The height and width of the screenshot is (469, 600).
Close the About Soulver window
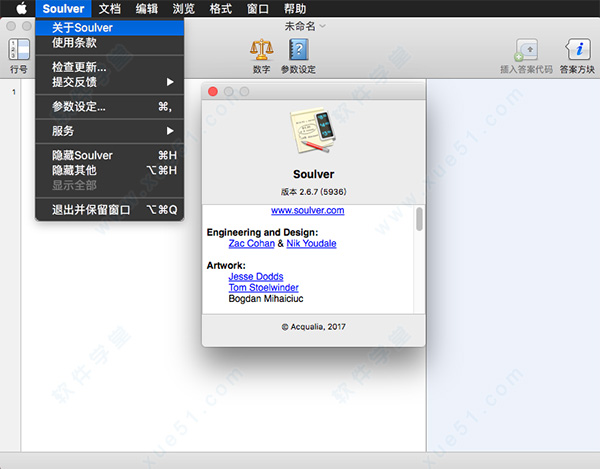coord(213,91)
